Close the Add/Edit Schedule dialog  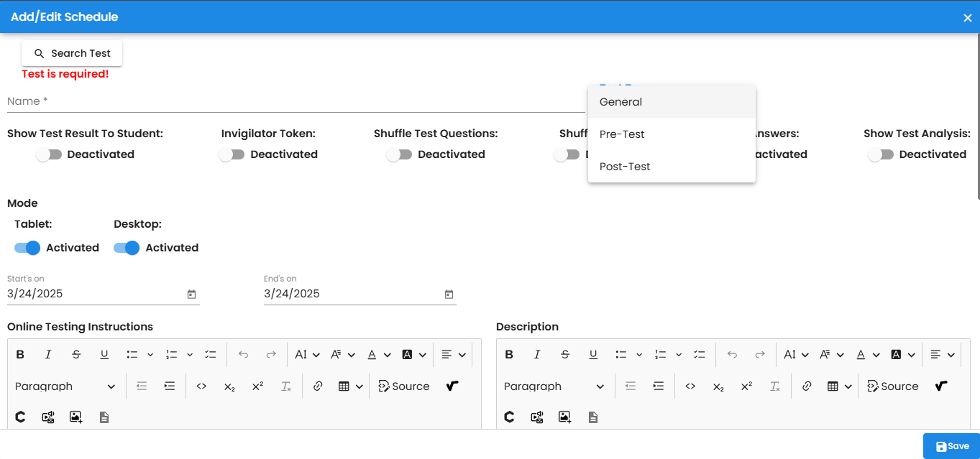(968, 18)
